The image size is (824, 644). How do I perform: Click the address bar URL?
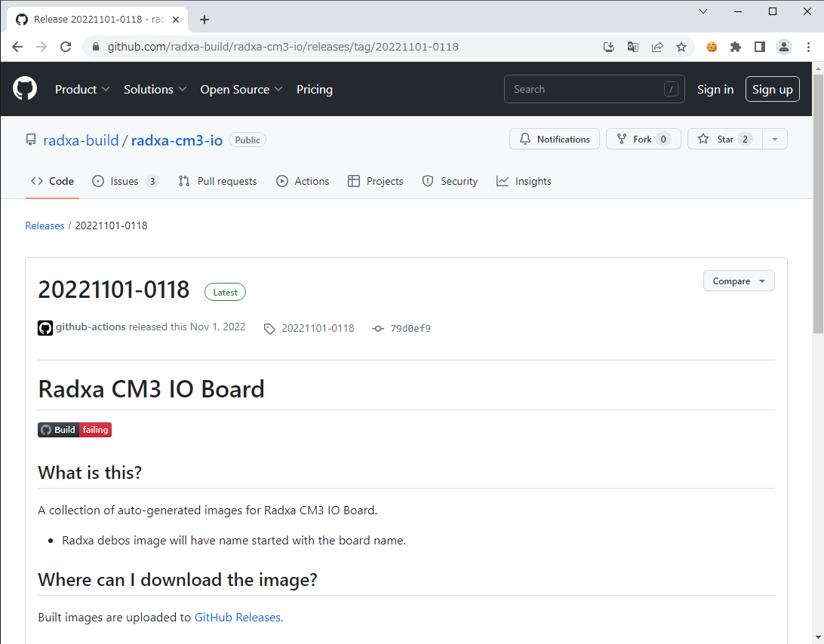(283, 47)
